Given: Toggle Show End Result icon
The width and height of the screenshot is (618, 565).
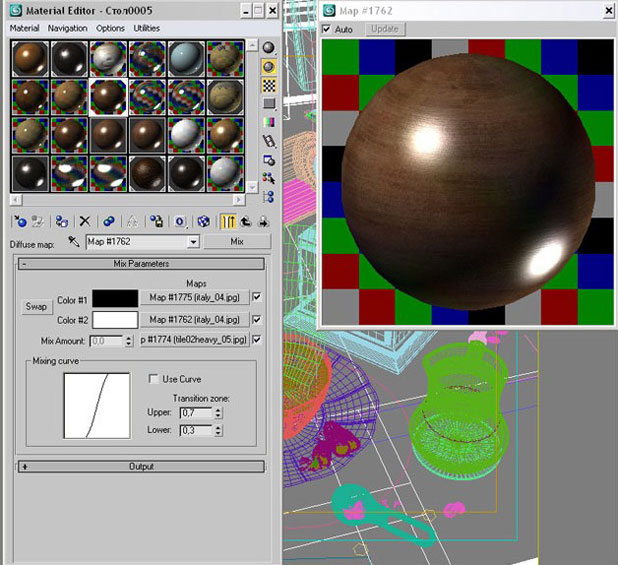Looking at the screenshot, I should click(x=227, y=221).
